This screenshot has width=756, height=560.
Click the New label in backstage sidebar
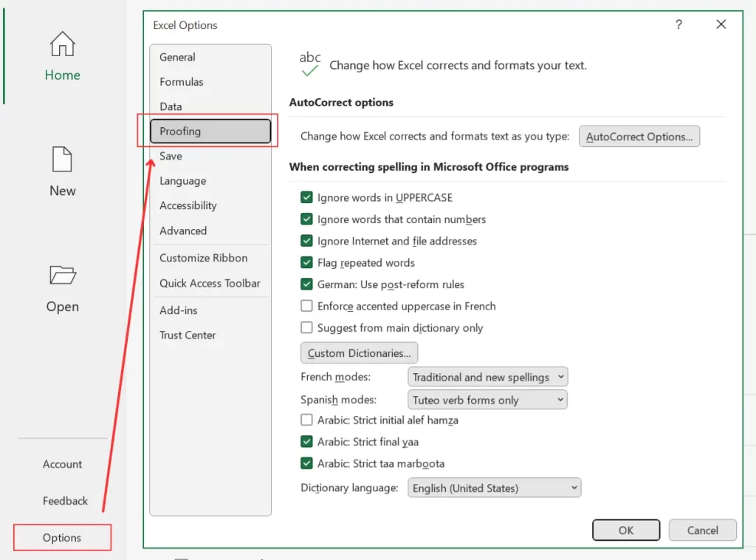[63, 191]
